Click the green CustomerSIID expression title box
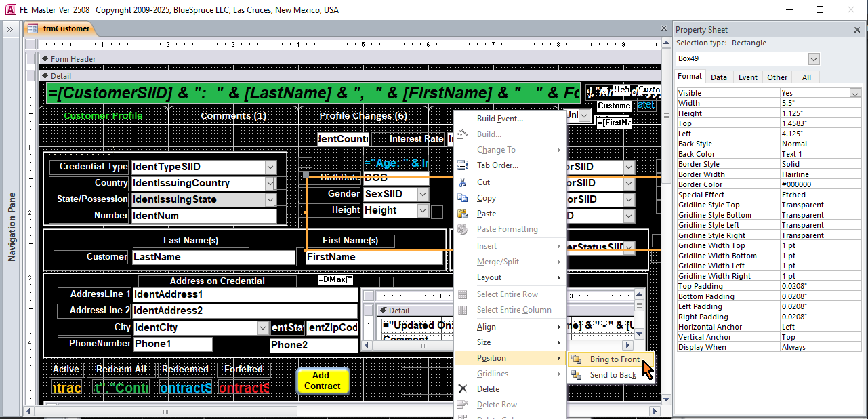Image resolution: width=868 pixels, height=419 pixels. click(314, 94)
